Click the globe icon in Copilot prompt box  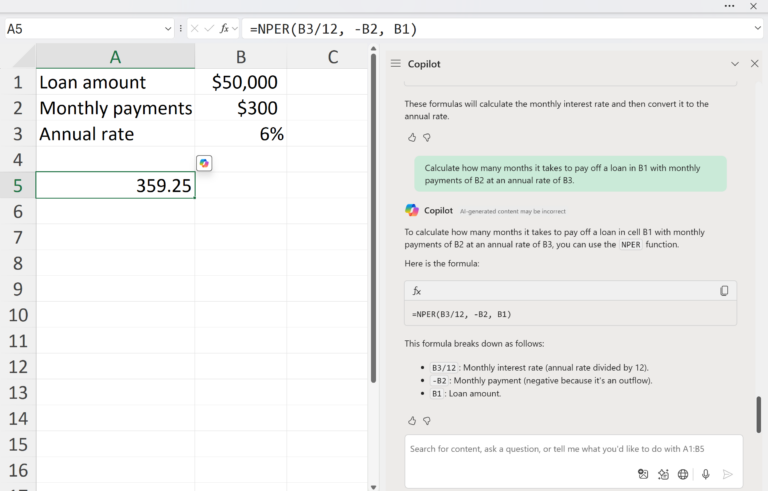click(x=683, y=474)
